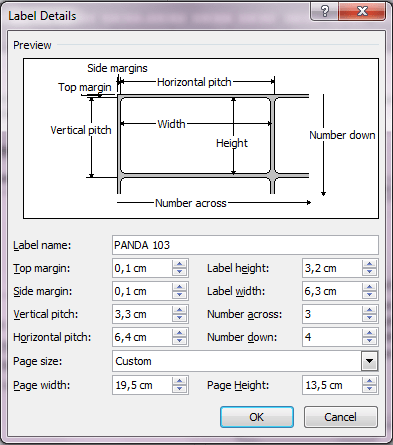Increase the Side margin value
393x445 pixels.
click(180, 287)
